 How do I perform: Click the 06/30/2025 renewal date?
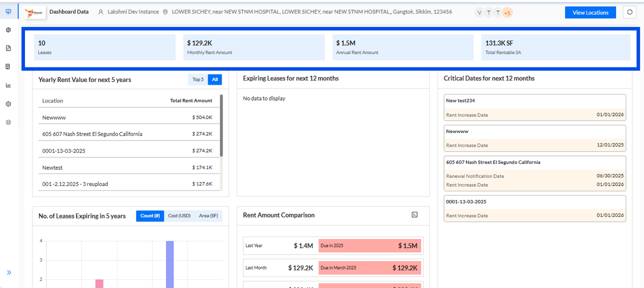pyautogui.click(x=610, y=176)
